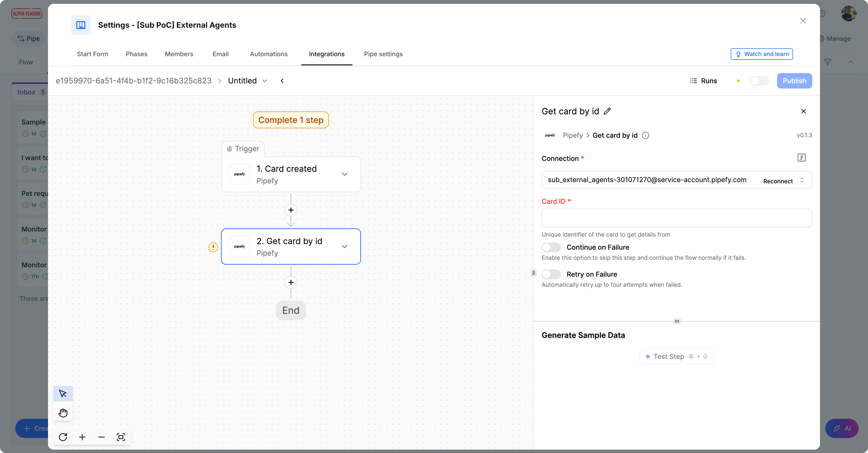
Task: Click the dynamic value function icon
Action: click(801, 158)
